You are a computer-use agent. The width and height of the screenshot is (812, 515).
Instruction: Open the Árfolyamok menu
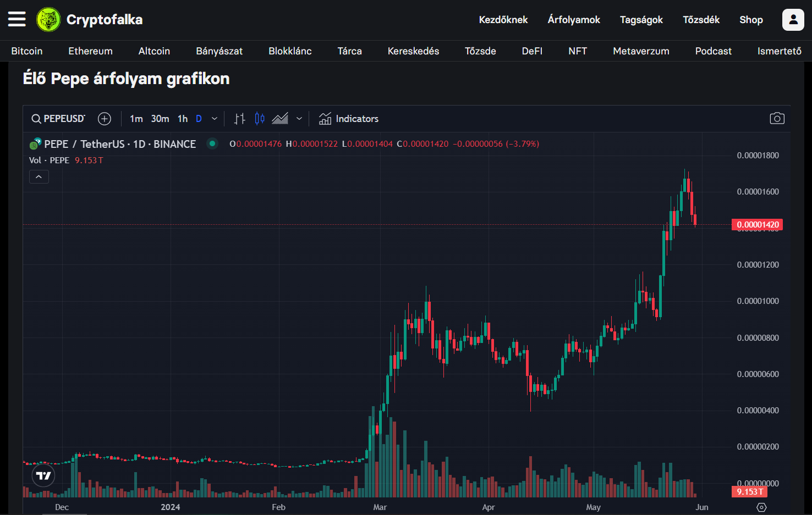(574, 20)
